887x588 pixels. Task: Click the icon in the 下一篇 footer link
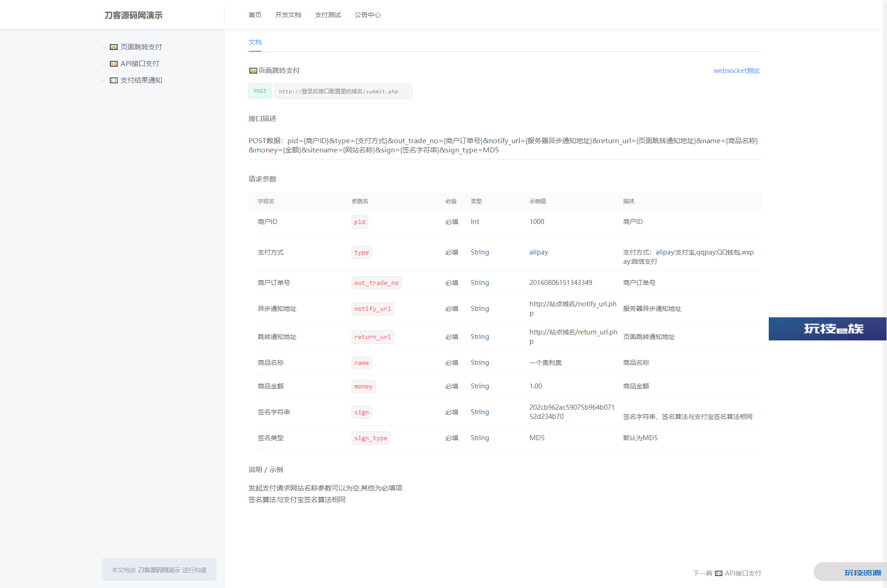[719, 573]
